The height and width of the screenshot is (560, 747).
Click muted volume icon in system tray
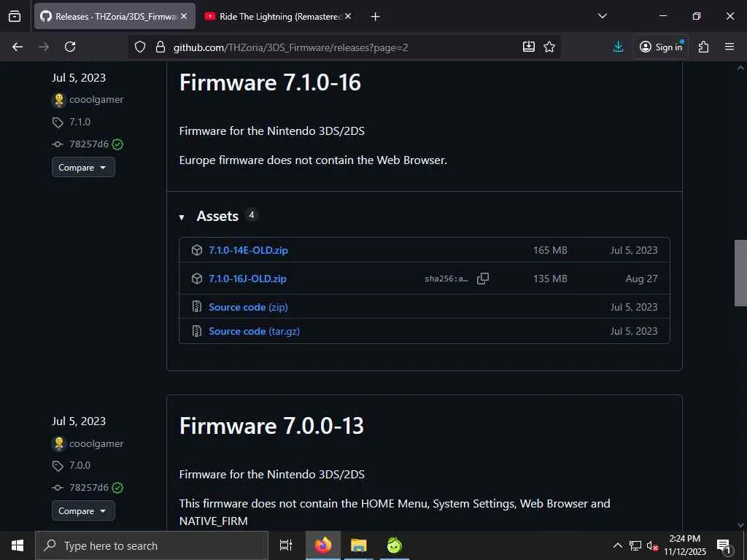click(x=652, y=545)
